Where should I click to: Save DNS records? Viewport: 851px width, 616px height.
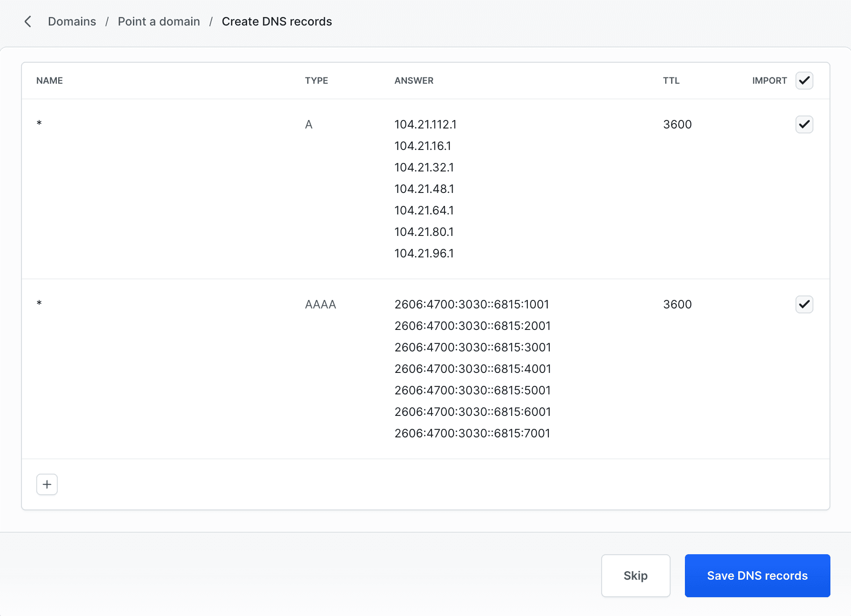click(757, 576)
